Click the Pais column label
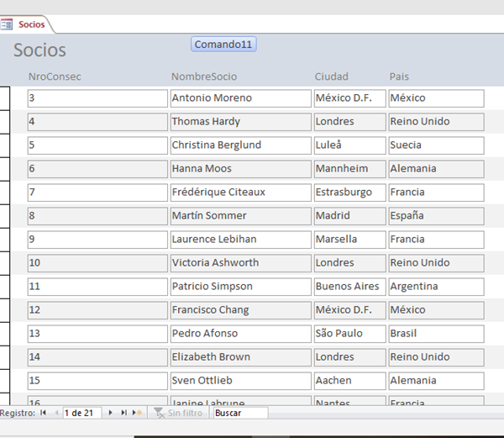504x438 pixels. [399, 77]
